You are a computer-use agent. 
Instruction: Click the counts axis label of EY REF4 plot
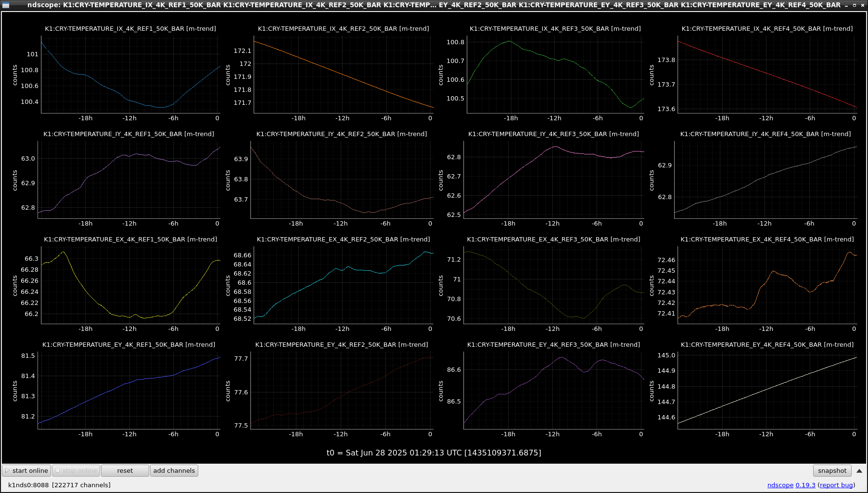point(651,391)
